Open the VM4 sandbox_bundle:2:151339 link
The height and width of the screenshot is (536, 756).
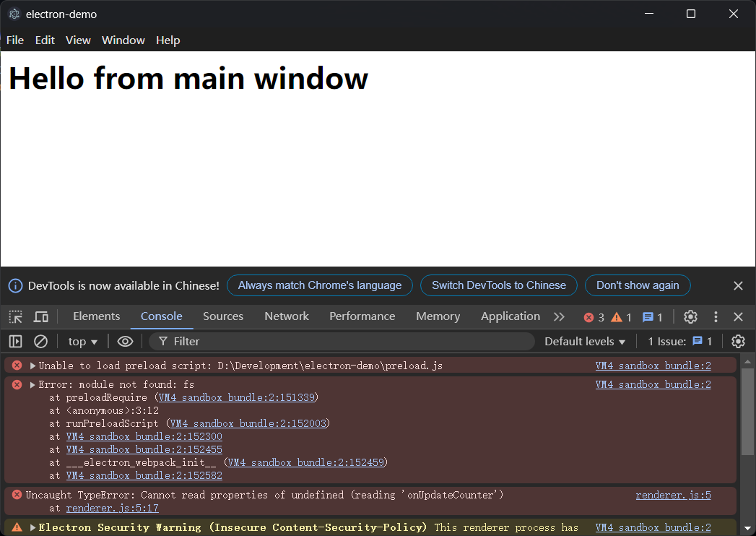point(237,397)
